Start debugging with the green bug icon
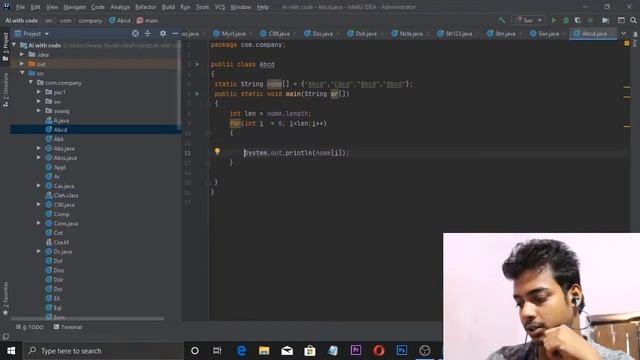 (x=566, y=20)
